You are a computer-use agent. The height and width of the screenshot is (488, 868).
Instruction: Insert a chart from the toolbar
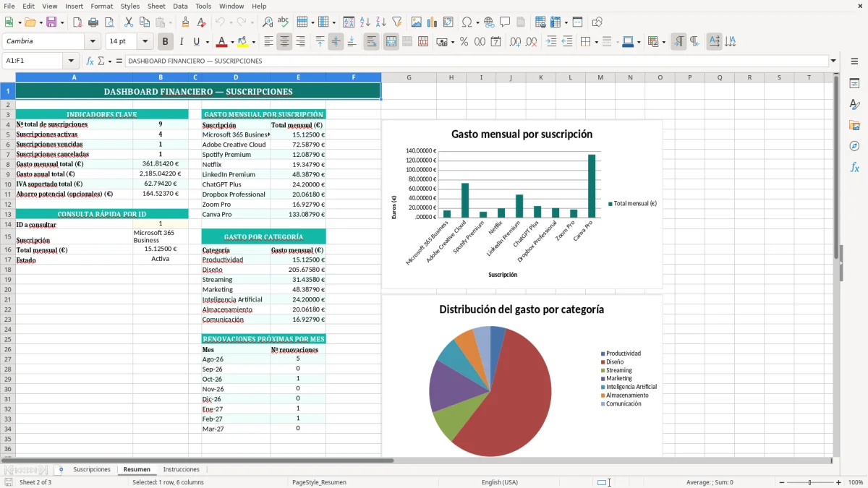click(x=433, y=22)
